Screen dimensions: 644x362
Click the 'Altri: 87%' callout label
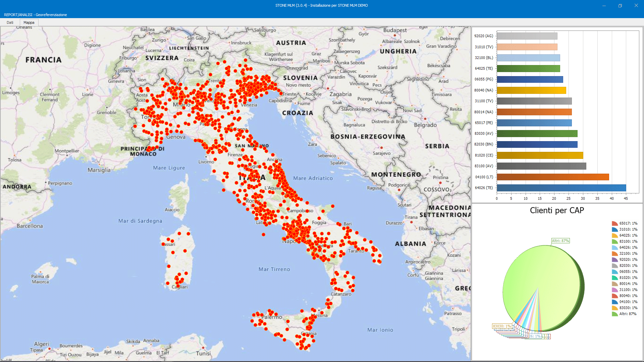560,240
